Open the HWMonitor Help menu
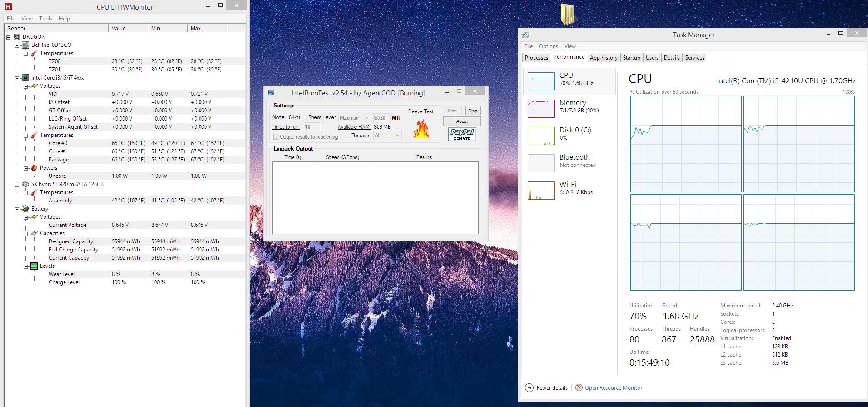The image size is (868, 407). pos(64,19)
